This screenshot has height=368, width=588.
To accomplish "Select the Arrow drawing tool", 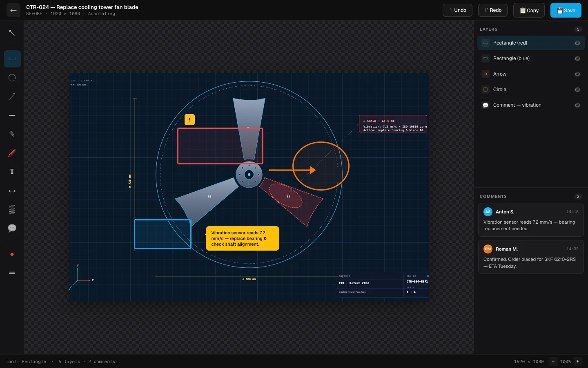I will (12, 96).
